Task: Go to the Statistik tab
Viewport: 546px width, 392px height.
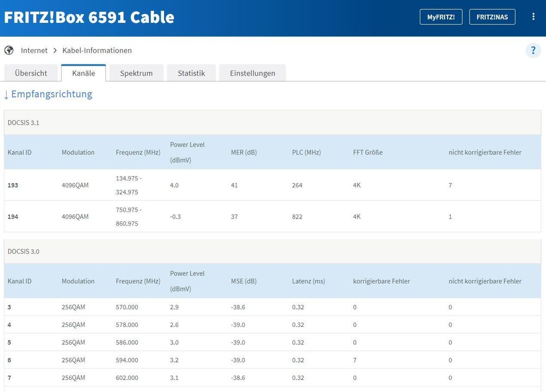Action: point(191,73)
